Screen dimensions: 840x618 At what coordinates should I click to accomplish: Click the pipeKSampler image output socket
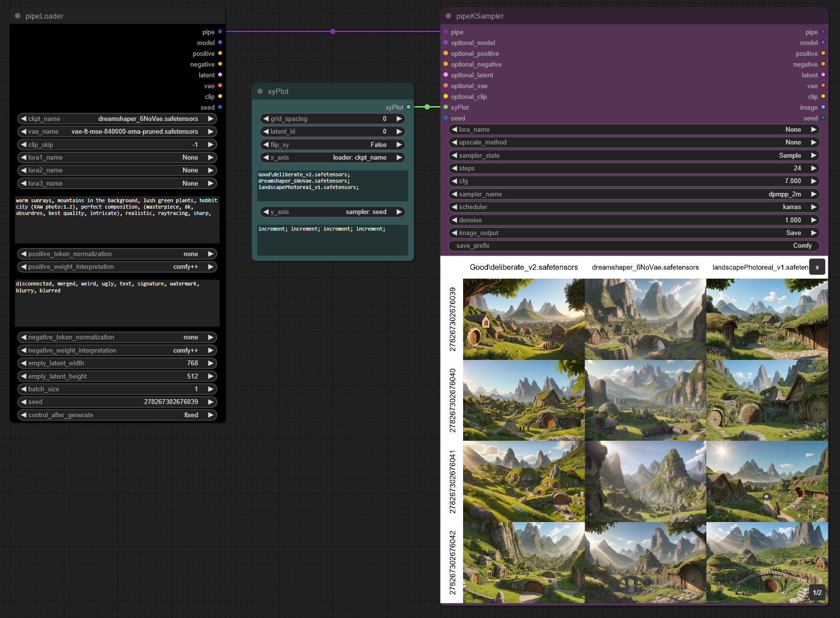pyautogui.click(x=823, y=107)
